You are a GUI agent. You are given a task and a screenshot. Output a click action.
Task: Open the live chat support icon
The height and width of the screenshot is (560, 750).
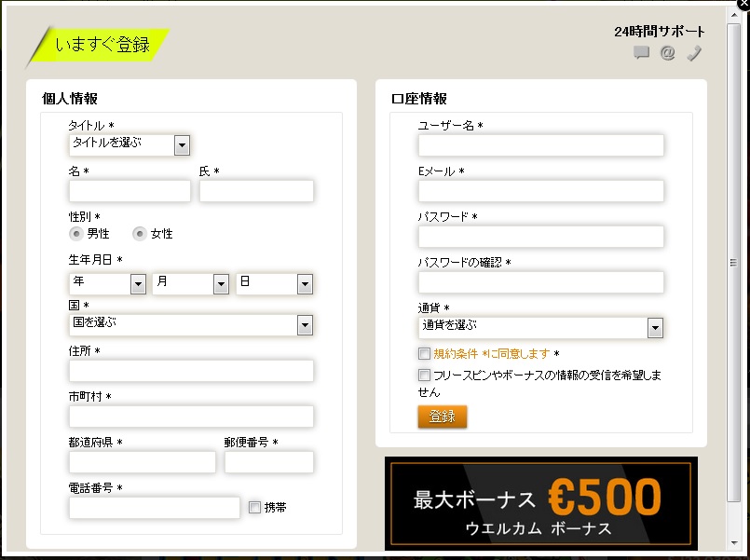[641, 52]
